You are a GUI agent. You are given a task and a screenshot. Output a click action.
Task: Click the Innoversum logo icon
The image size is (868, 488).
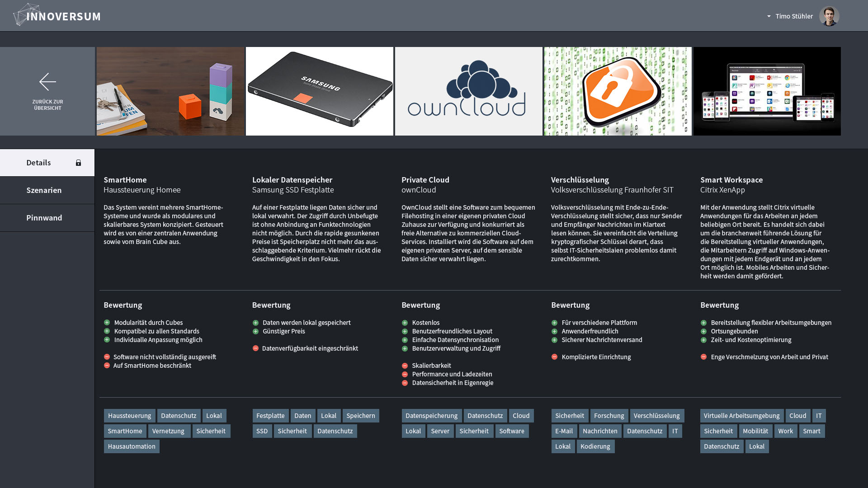(x=25, y=15)
